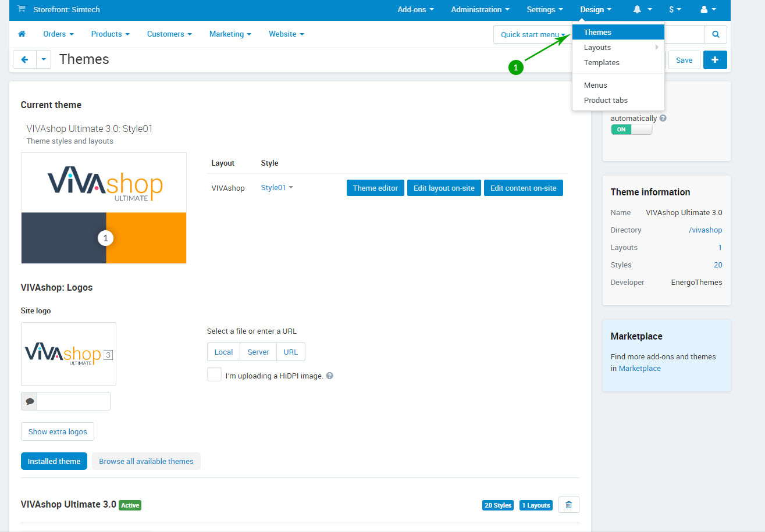Open the notifications bell menu
This screenshot has width=765, height=532.
click(x=642, y=10)
